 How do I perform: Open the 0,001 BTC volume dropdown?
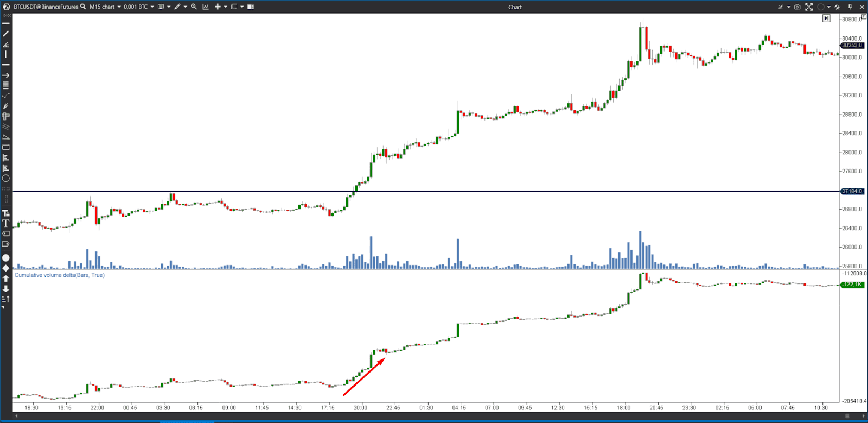[139, 7]
